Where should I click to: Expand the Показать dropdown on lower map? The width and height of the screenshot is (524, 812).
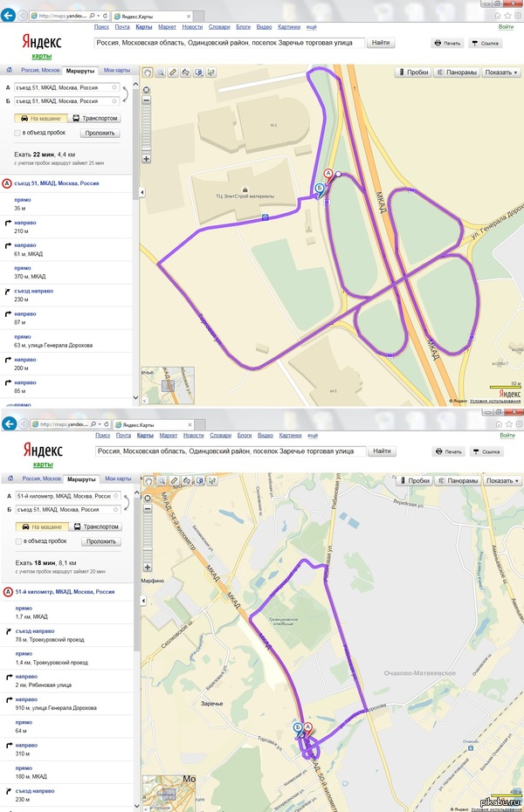501,481
